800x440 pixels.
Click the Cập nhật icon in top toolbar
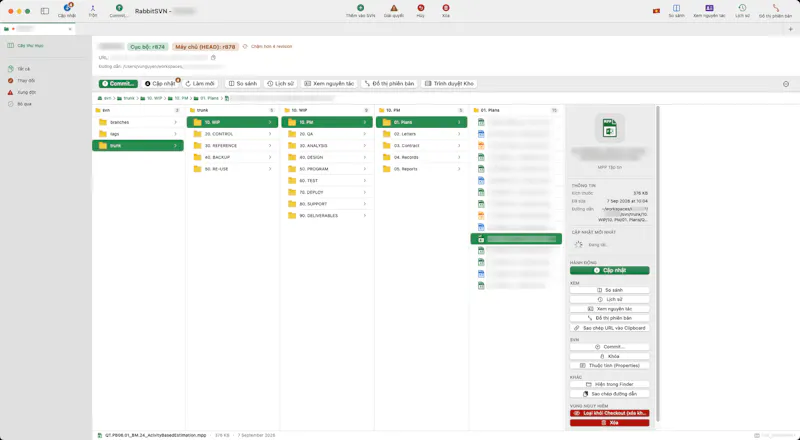click(67, 8)
